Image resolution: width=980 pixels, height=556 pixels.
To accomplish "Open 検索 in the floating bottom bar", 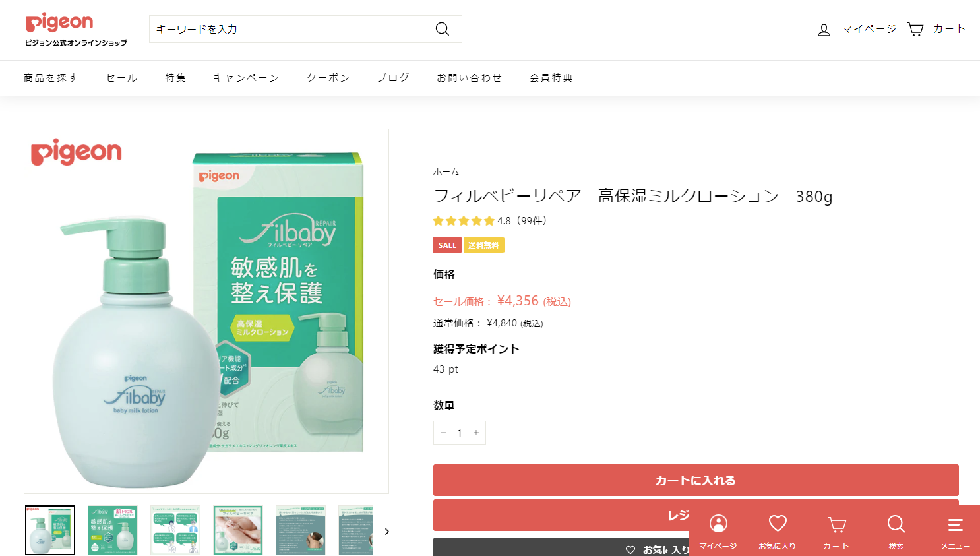I will [x=896, y=532].
